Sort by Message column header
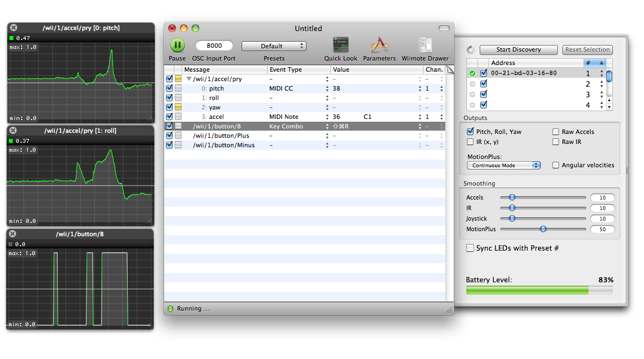Screen dimensions: 644x359 click(x=225, y=69)
